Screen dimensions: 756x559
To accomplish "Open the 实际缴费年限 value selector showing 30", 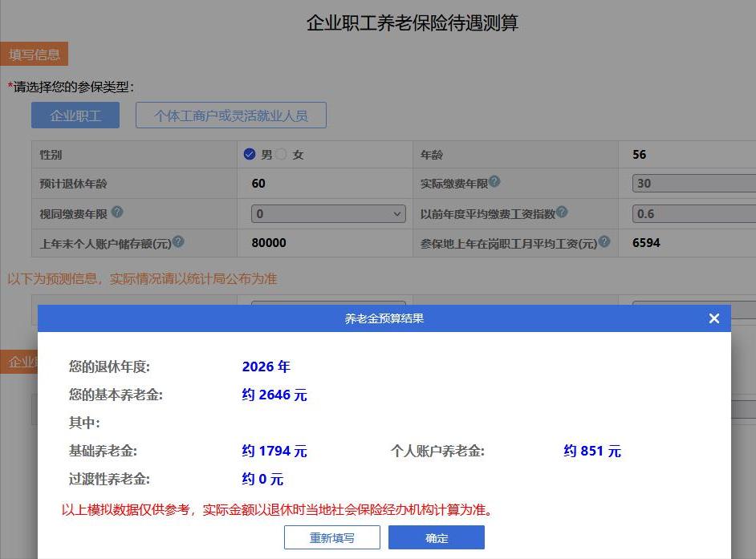I will [x=706, y=183].
